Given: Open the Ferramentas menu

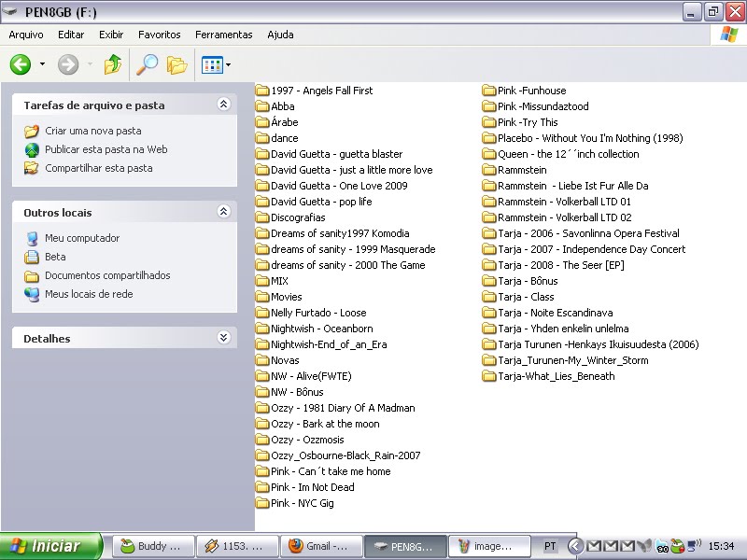Looking at the screenshot, I should click(224, 35).
